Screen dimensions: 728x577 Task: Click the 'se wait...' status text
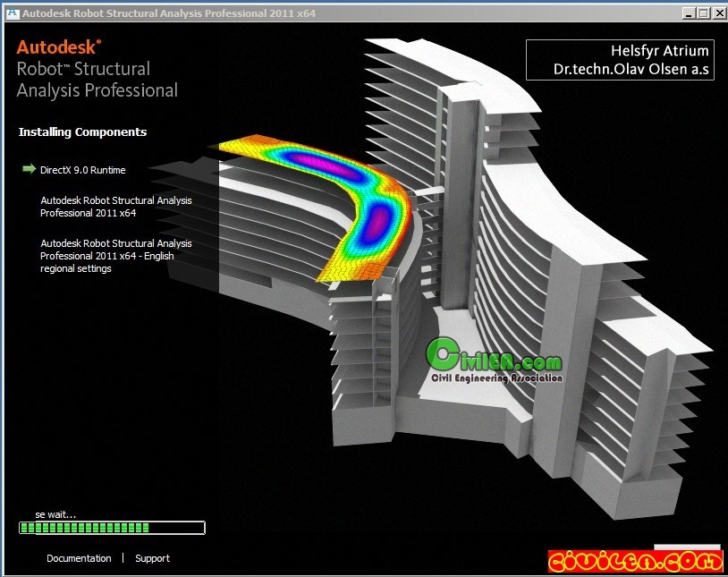tap(55, 514)
